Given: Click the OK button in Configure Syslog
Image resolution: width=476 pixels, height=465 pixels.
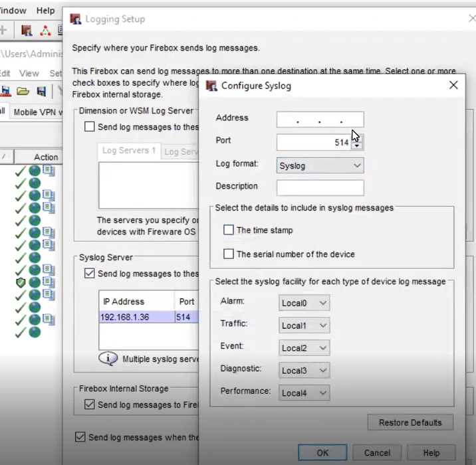Looking at the screenshot, I should pos(322,452).
